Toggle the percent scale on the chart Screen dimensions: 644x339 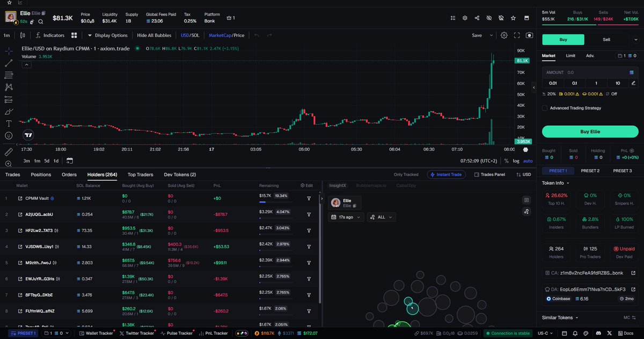(506, 161)
